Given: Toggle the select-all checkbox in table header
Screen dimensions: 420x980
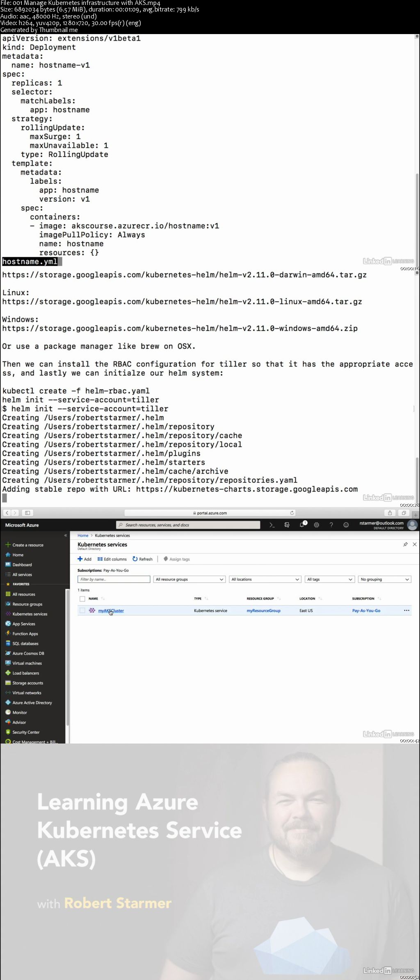Looking at the screenshot, I should pos(82,599).
